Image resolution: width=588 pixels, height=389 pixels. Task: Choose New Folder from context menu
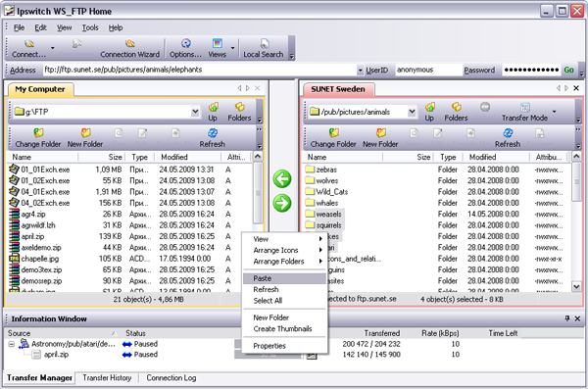pos(284,317)
